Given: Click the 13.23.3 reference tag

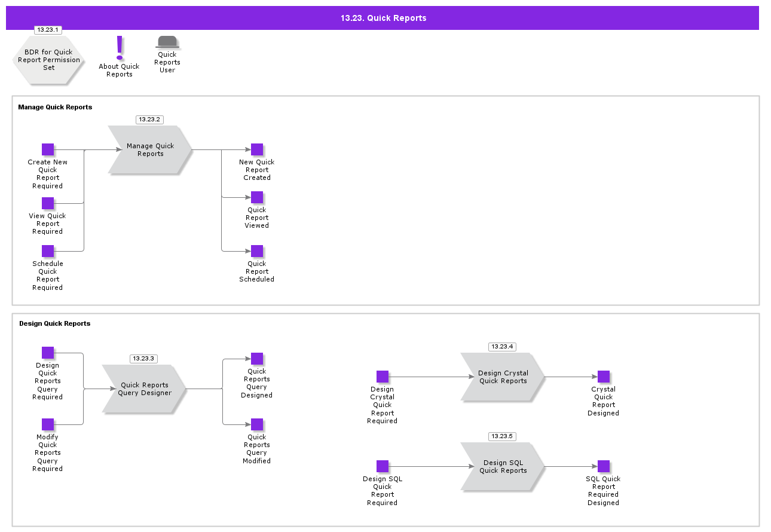Looking at the screenshot, I should coord(143,359).
